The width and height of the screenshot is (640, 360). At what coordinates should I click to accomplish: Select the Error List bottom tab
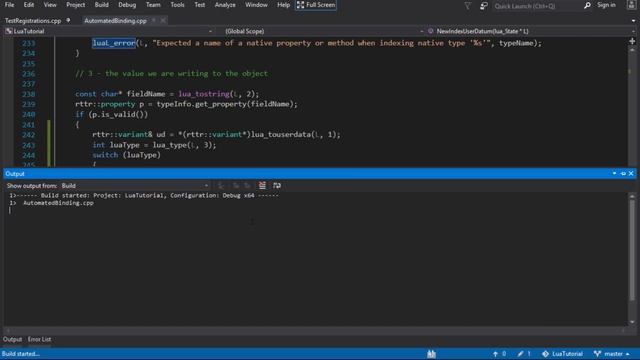click(x=40, y=340)
